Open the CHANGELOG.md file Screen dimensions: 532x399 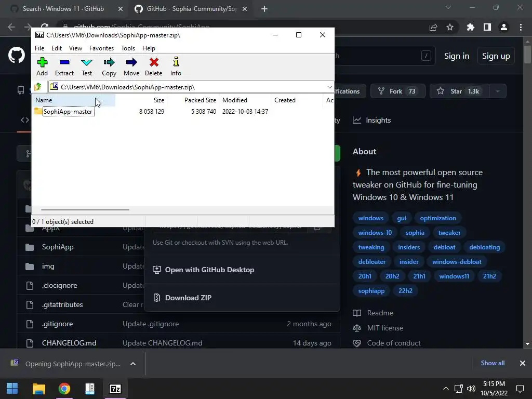pyautogui.click(x=69, y=343)
